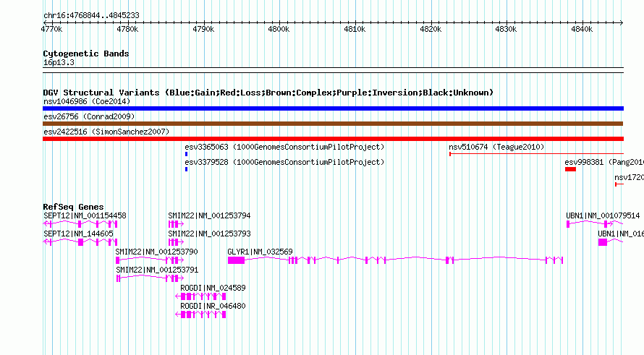644x355 pixels.
Task: Click the SMIM22|NM_001253791 label
Action: 157,270
